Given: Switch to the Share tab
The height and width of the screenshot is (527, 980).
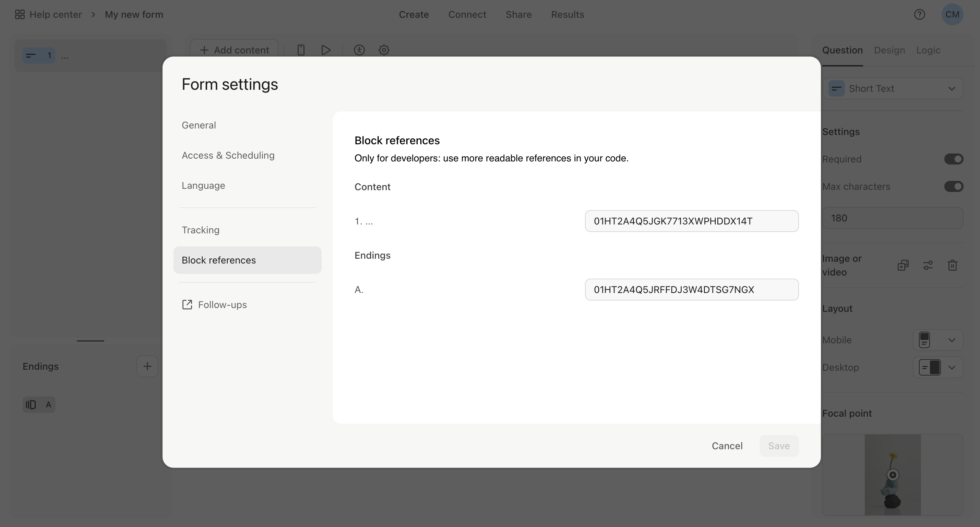Looking at the screenshot, I should pos(518,14).
